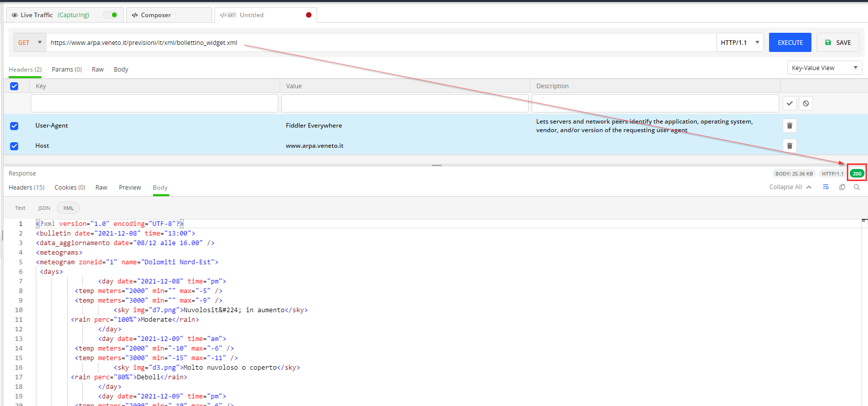
Task: Click the BODY: 25.36 KB size badge
Action: pyautogui.click(x=794, y=173)
